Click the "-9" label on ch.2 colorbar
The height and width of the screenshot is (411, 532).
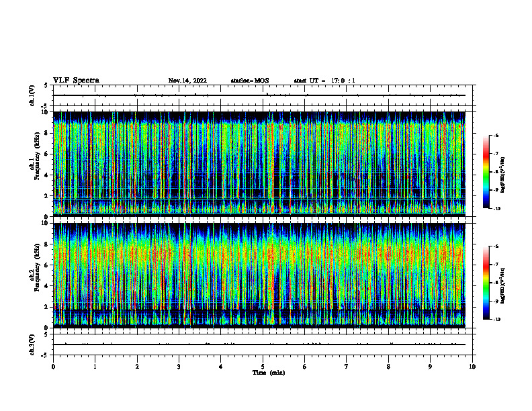496,301
